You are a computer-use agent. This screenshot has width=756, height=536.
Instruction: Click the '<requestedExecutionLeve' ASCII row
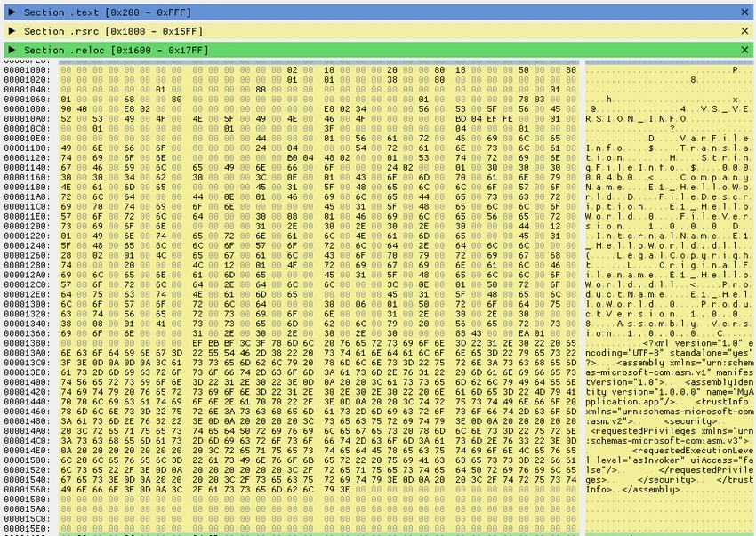click(x=693, y=451)
